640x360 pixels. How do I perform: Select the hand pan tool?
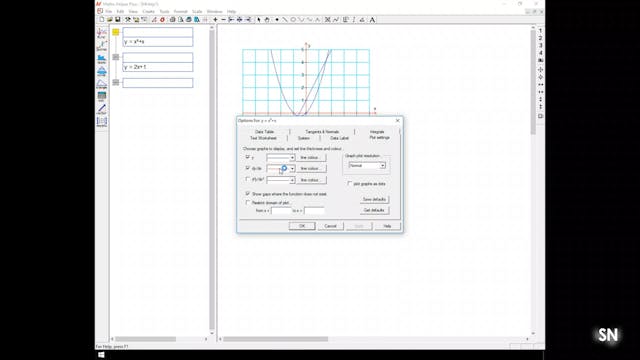tap(267, 20)
